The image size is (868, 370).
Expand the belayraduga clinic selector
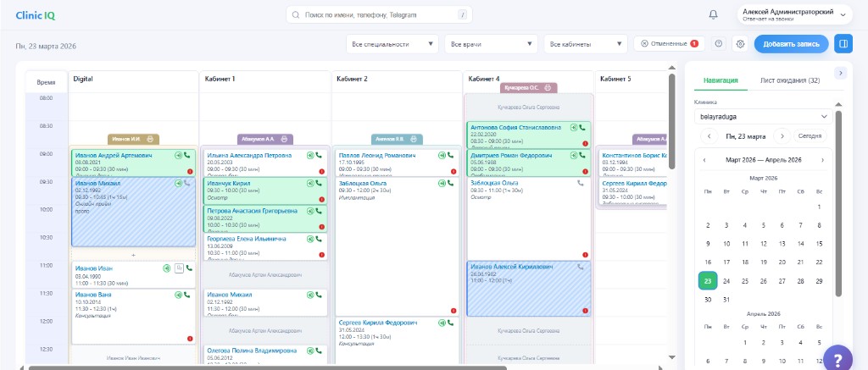tap(764, 116)
